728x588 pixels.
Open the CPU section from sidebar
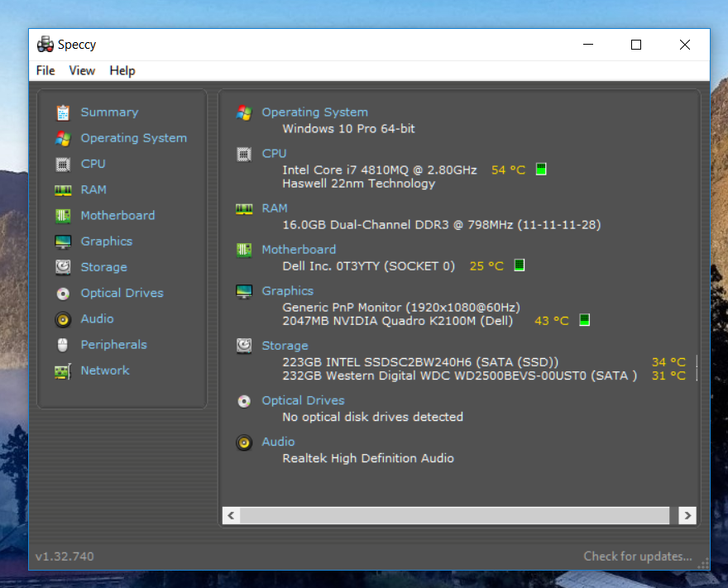click(93, 164)
